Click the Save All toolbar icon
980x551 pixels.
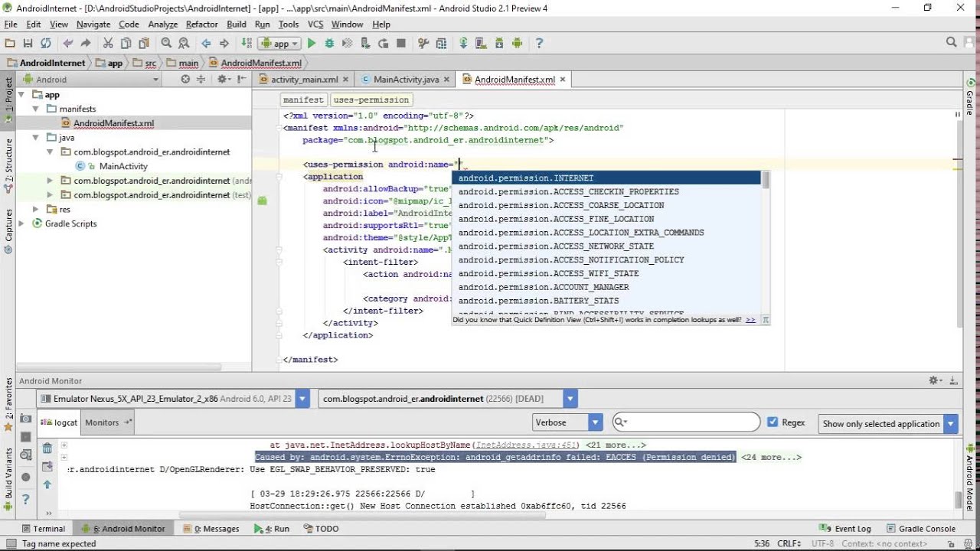click(28, 44)
